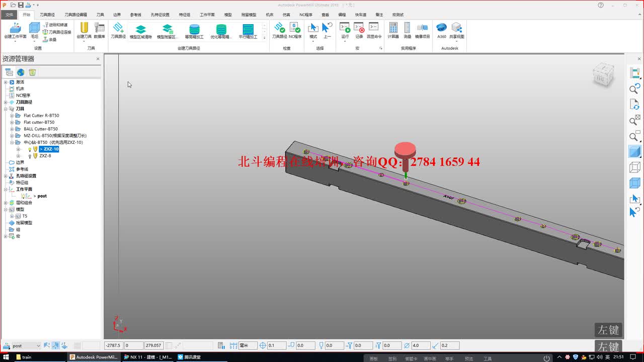Open the 计算器 utility

click(393, 30)
